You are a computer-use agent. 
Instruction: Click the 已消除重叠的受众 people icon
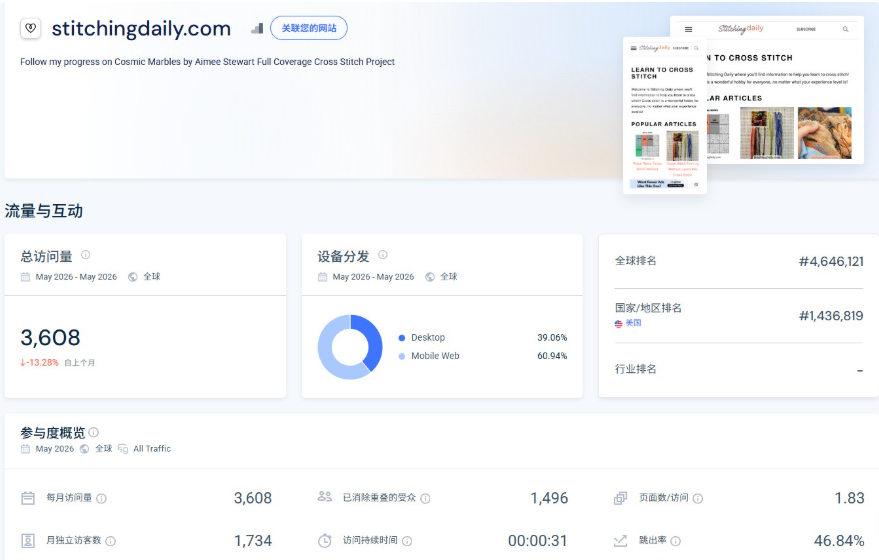[x=325, y=496]
